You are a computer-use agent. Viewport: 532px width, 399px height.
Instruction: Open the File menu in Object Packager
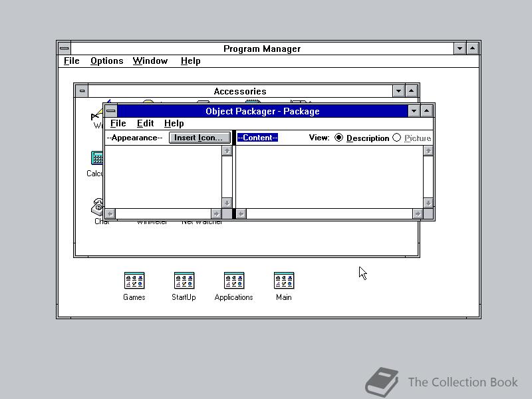coord(118,123)
